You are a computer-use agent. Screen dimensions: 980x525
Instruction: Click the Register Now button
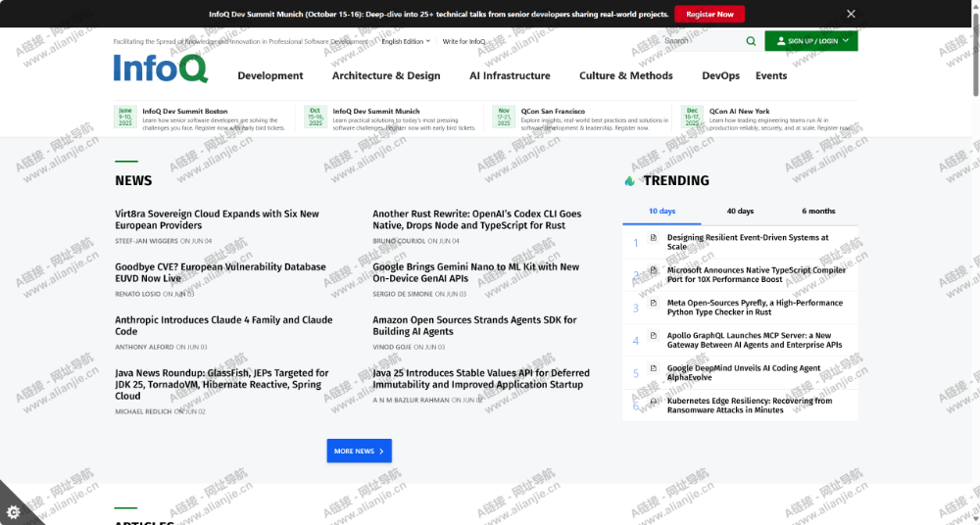(710, 14)
